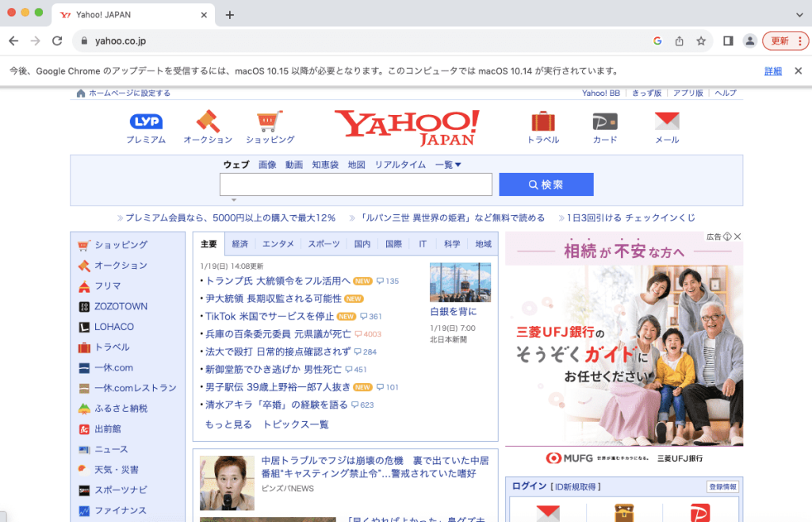Close the MUFG advertisement
Screen dimensions: 812x522
pyautogui.click(x=738, y=236)
